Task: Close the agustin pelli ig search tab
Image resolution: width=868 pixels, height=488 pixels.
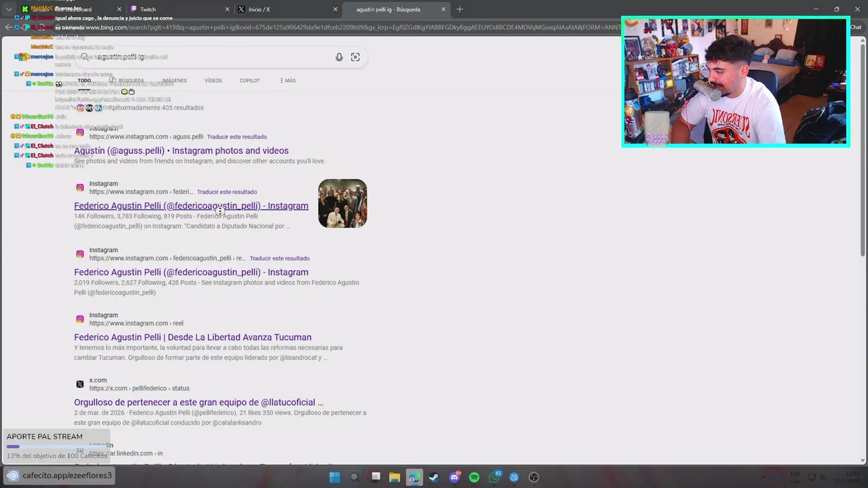Action: click(x=443, y=9)
